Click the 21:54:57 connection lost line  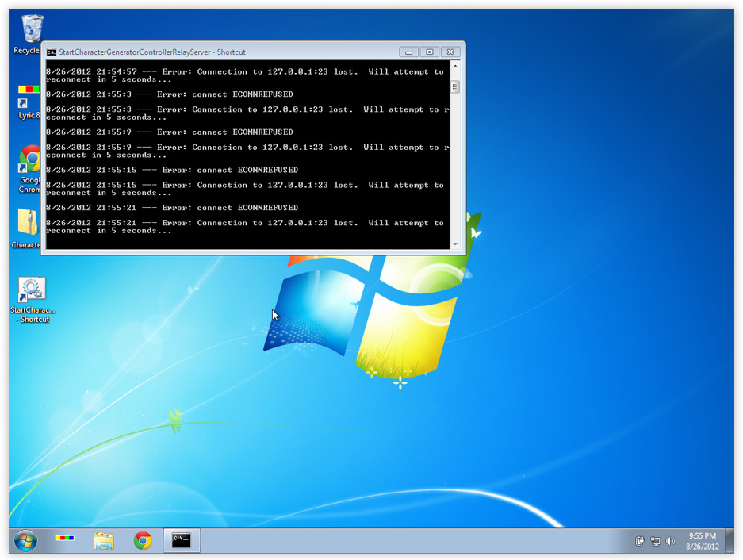pos(244,75)
